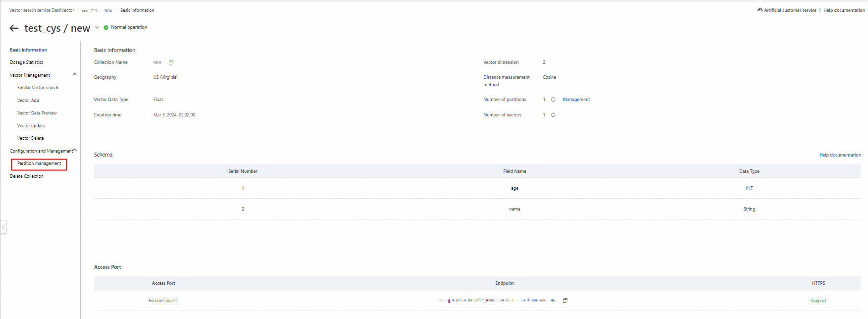This screenshot has height=319, width=868.
Task: Click the Endpoint column header
Action: [x=504, y=283]
